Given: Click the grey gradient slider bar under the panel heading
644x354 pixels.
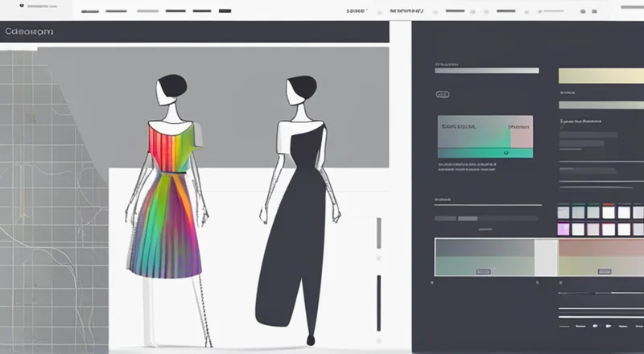Looking at the screenshot, I should click(x=486, y=71).
